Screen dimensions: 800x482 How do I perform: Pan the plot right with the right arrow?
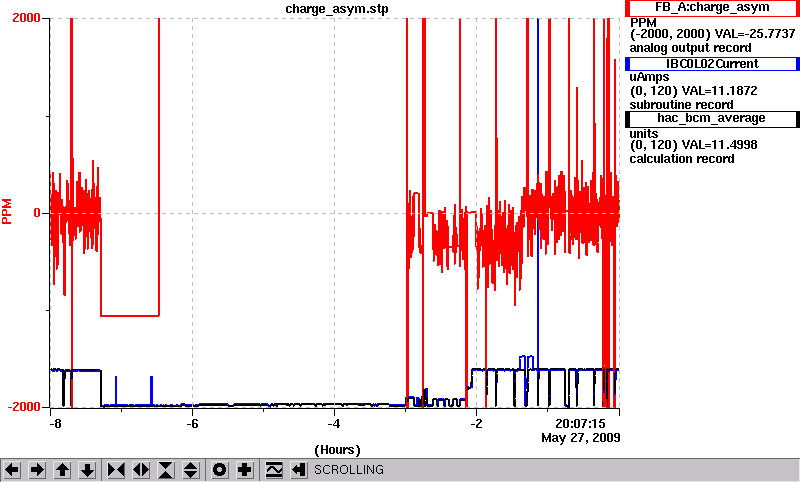37,470
